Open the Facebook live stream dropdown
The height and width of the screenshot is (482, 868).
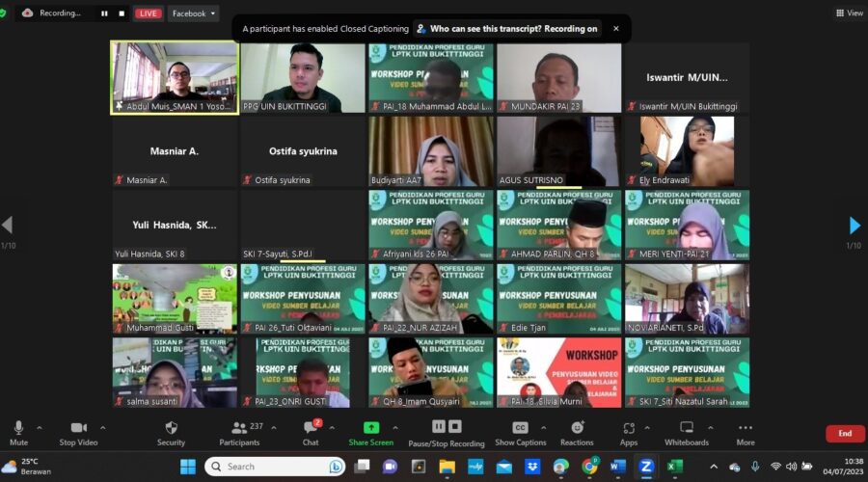(x=193, y=13)
